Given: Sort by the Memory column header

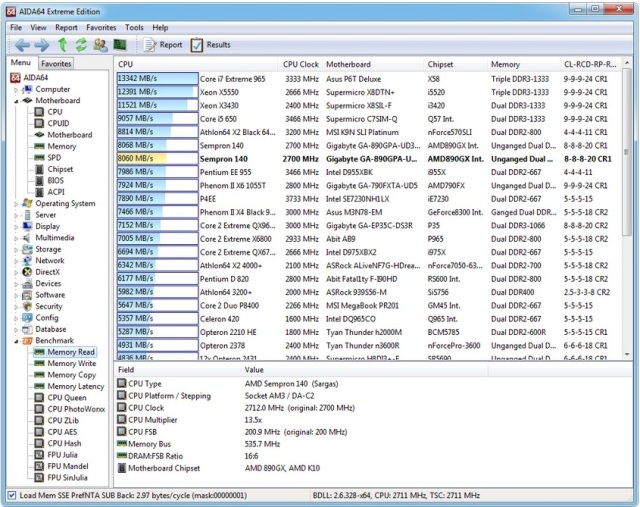Looking at the screenshot, I should pos(524,64).
